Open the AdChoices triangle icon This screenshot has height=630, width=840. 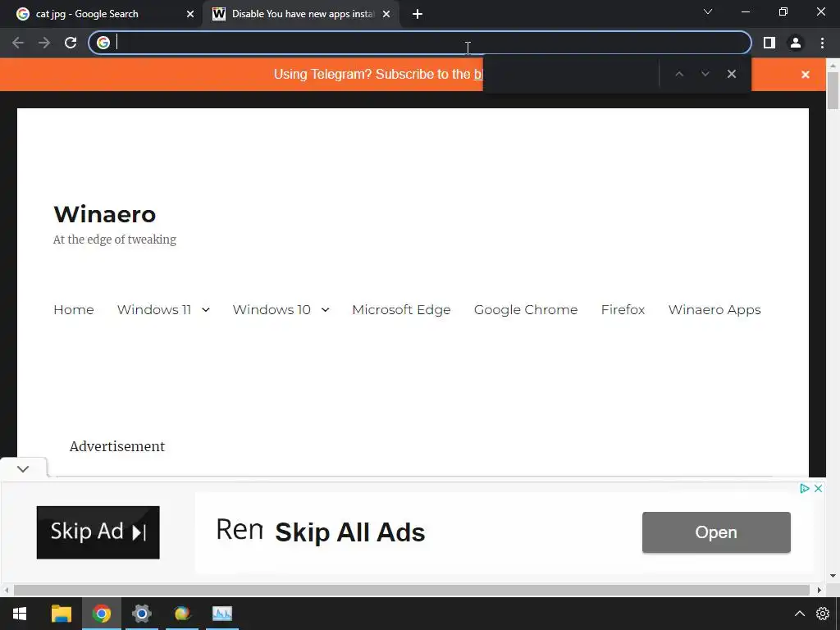tap(804, 488)
